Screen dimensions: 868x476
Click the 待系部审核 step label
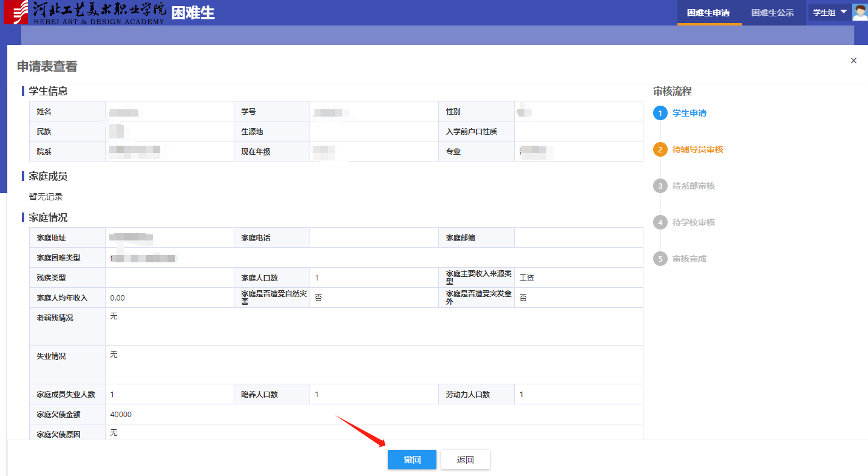click(x=693, y=186)
